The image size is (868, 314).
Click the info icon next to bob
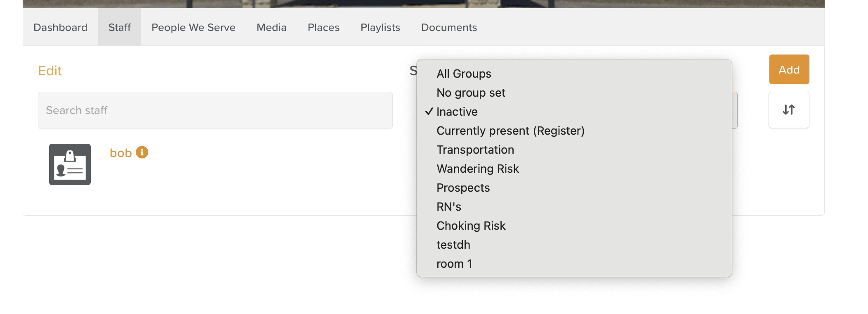(142, 152)
